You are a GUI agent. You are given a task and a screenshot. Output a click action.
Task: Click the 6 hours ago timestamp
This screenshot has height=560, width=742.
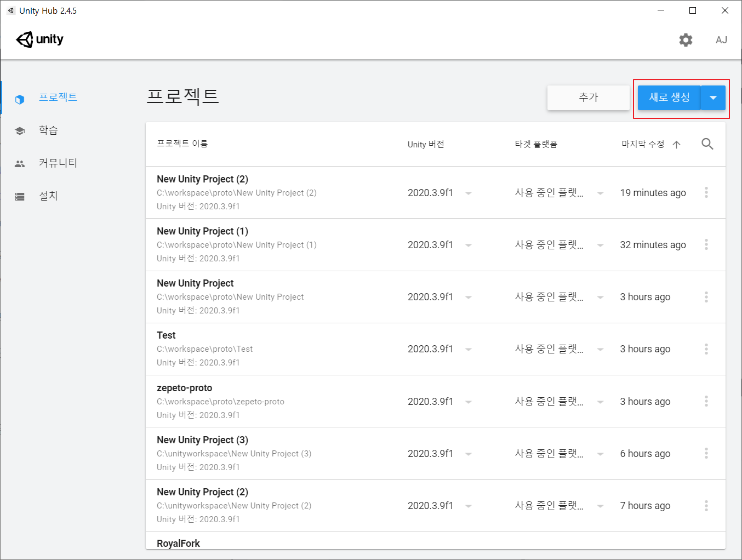click(x=645, y=454)
